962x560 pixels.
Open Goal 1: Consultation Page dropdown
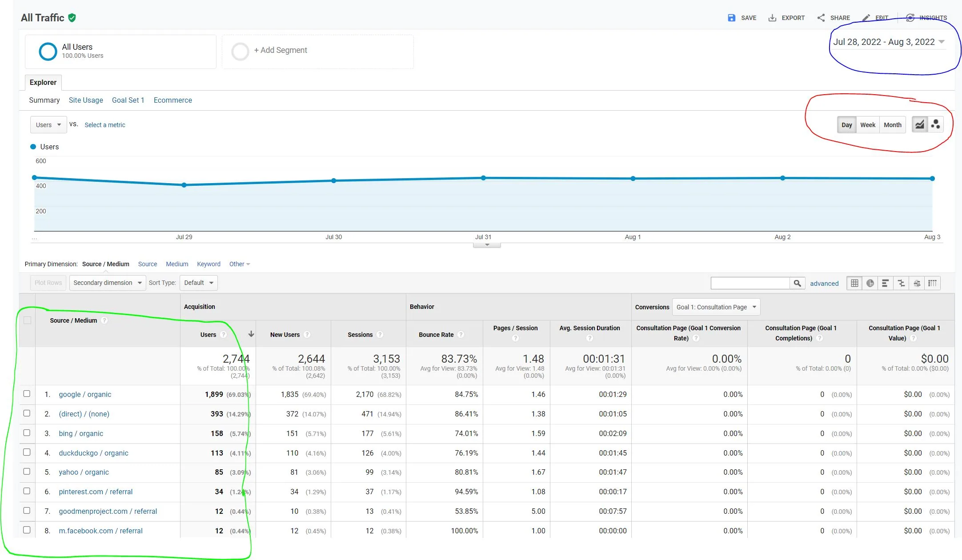[716, 307]
